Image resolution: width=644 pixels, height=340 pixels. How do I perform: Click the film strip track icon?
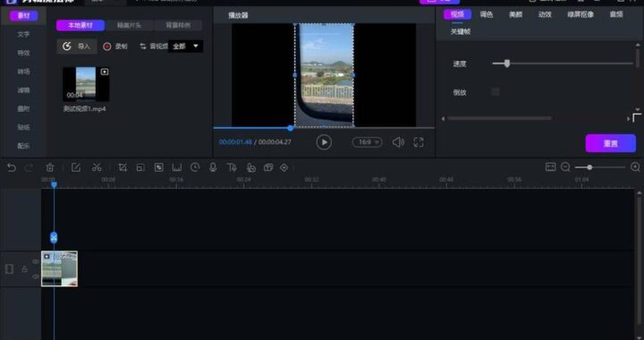click(x=10, y=269)
